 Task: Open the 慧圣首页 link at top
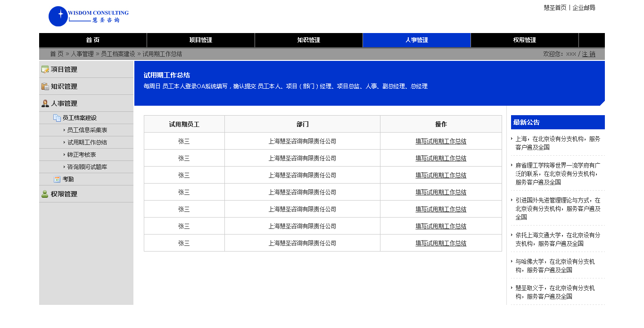(x=555, y=8)
